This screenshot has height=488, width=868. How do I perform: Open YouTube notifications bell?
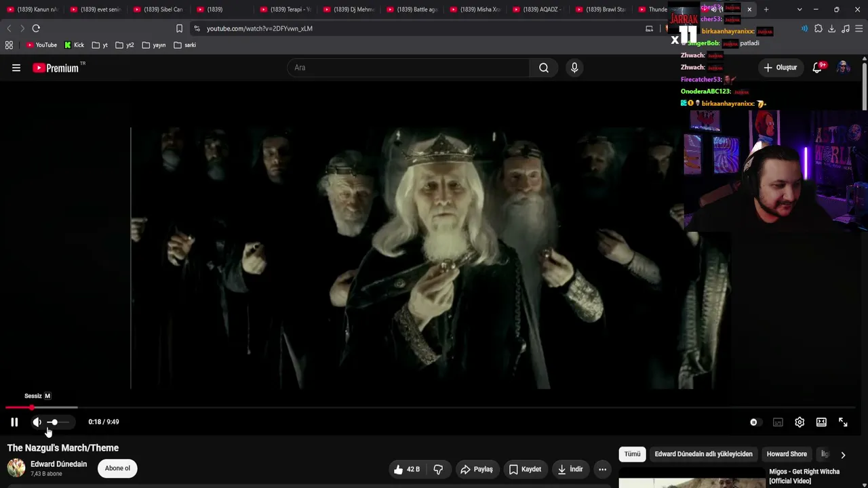818,68
